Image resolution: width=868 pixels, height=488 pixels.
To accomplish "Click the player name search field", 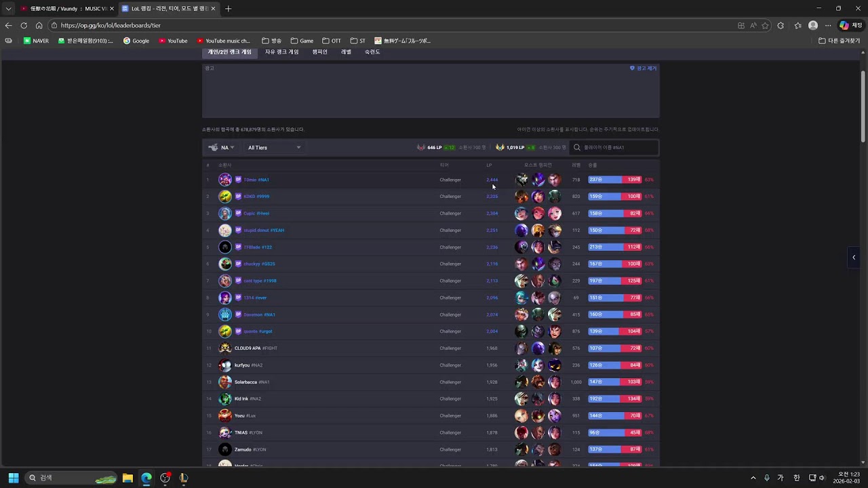I will click(x=614, y=147).
